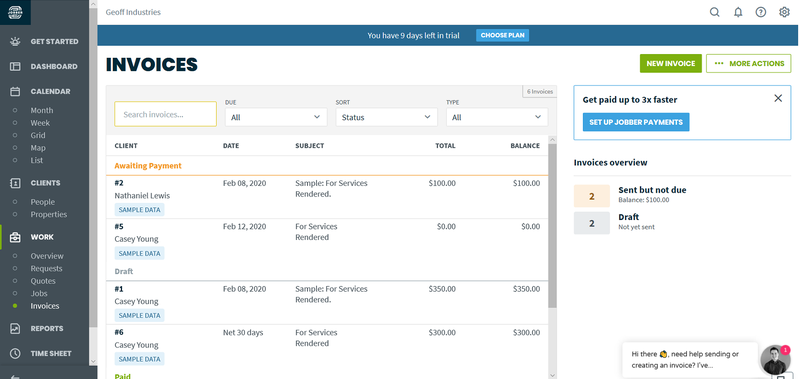
Task: Open invoice #1 Casey Young
Action: 327,303
